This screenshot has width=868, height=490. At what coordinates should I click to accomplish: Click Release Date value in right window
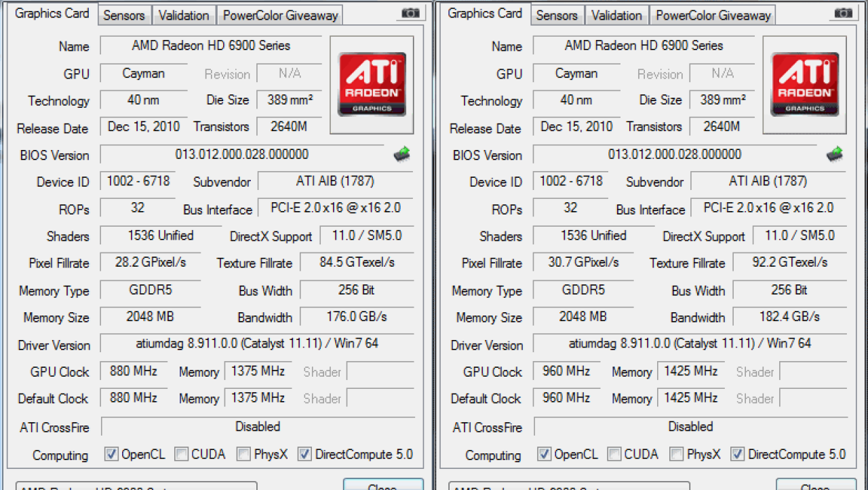[x=576, y=126]
